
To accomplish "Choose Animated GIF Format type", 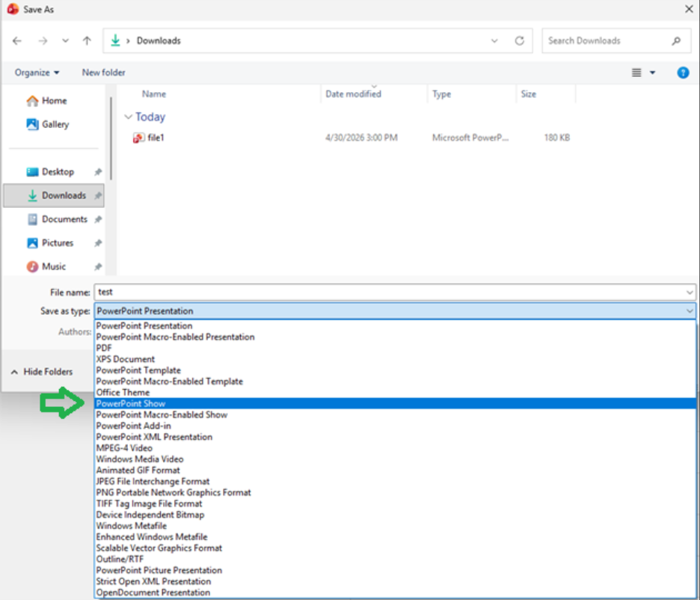I will (395, 471).
